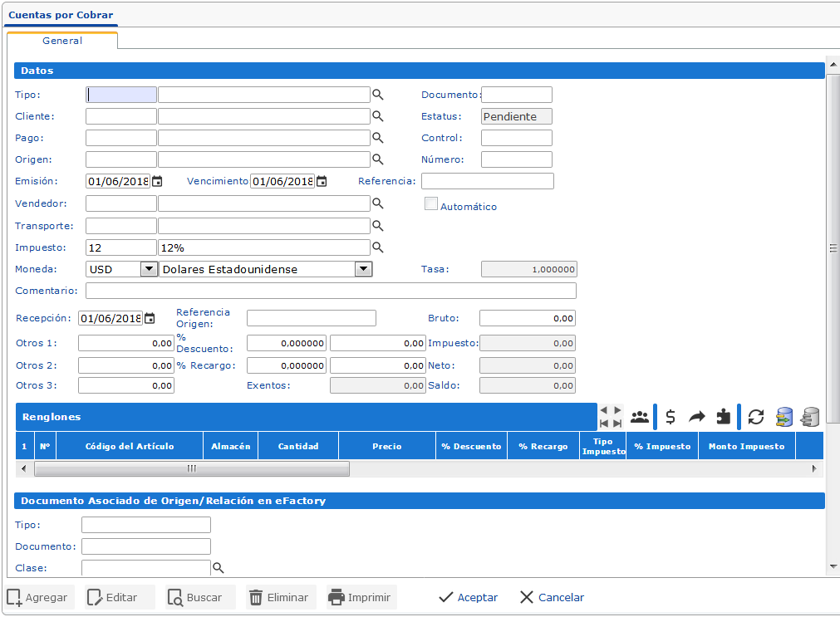Toggle the Automático checkbox
This screenshot has width=840, height=617.
tap(431, 204)
